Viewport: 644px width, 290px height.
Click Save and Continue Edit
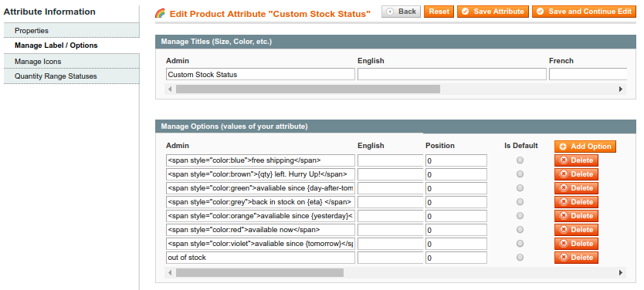tap(584, 12)
